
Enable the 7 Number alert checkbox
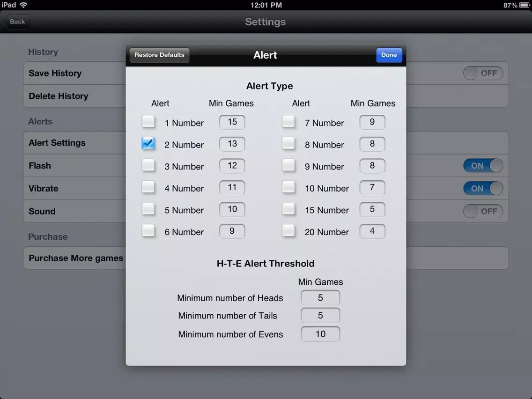[x=288, y=122]
